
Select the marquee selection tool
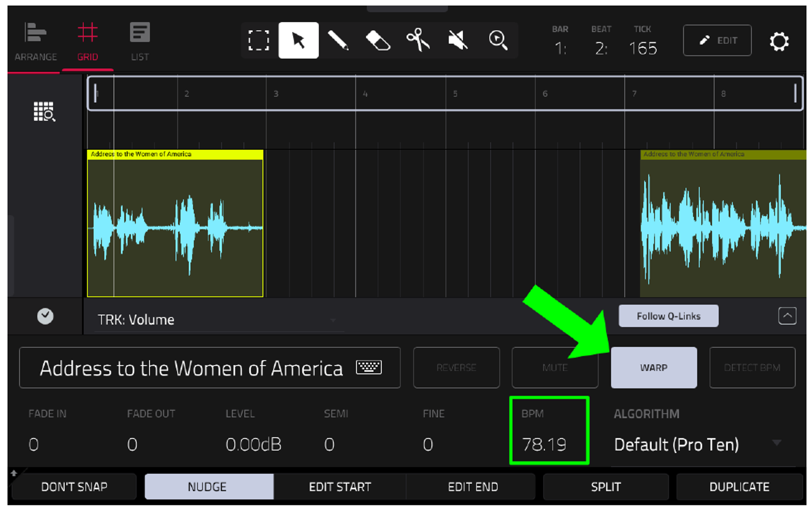(x=259, y=40)
